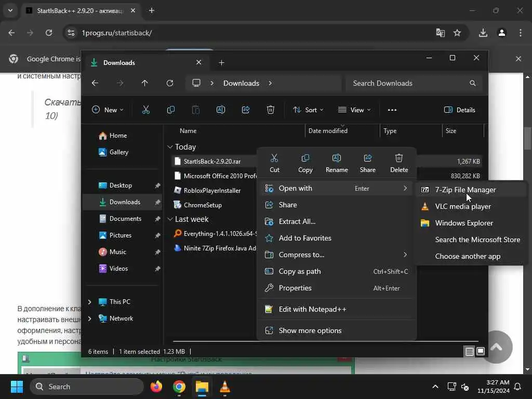Image resolution: width=532 pixels, height=399 pixels.
Task: Click the Delete trash toolbar icon
Action: point(270,110)
